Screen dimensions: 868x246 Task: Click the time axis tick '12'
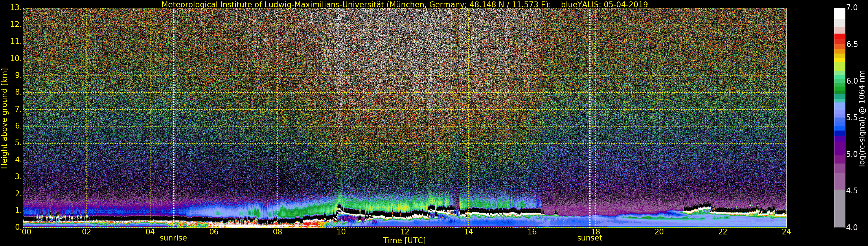tap(405, 232)
